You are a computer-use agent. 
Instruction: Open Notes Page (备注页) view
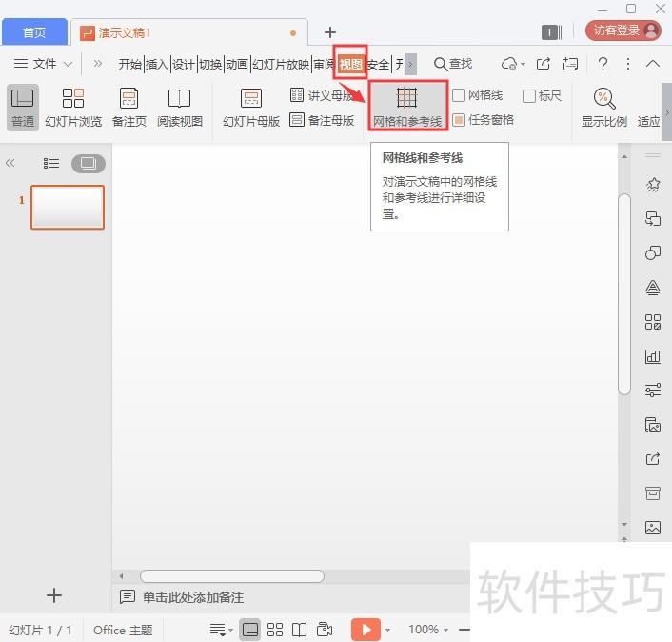(129, 108)
